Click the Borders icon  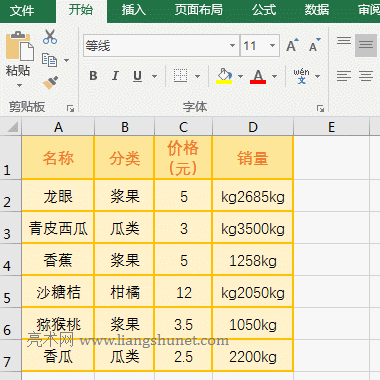pos(180,76)
